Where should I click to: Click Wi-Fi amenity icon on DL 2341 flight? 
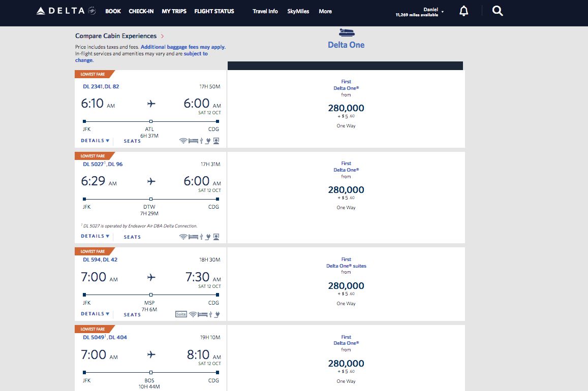coord(183,141)
